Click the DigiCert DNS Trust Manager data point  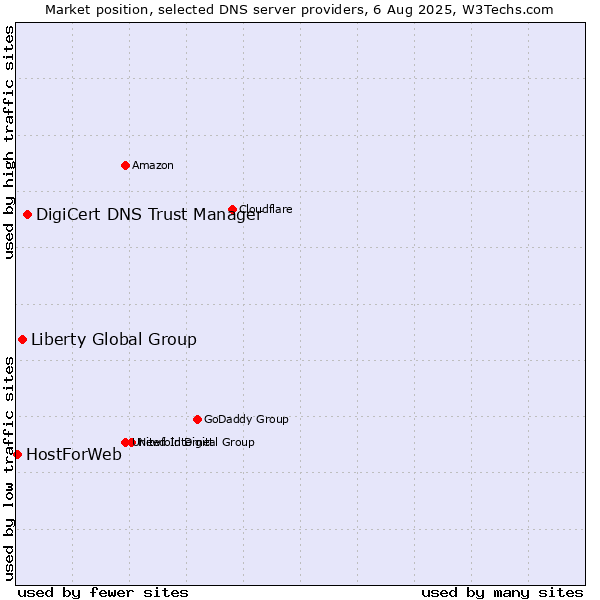click(27, 214)
